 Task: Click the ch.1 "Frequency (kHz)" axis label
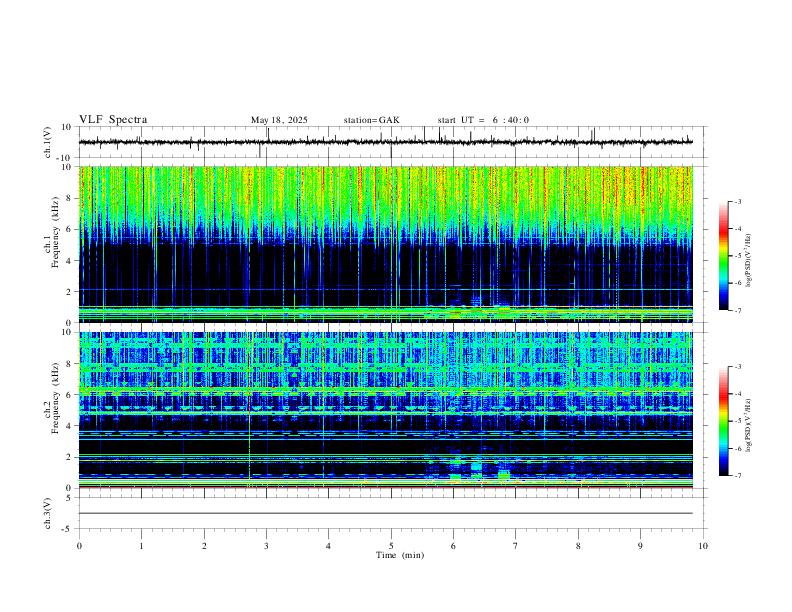click(56, 231)
